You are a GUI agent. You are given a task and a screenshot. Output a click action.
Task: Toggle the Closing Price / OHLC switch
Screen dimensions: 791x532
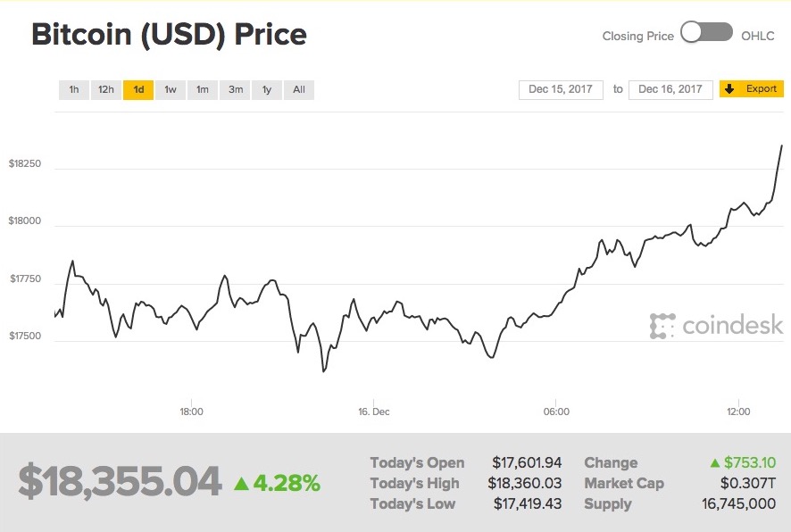pyautogui.click(x=706, y=34)
